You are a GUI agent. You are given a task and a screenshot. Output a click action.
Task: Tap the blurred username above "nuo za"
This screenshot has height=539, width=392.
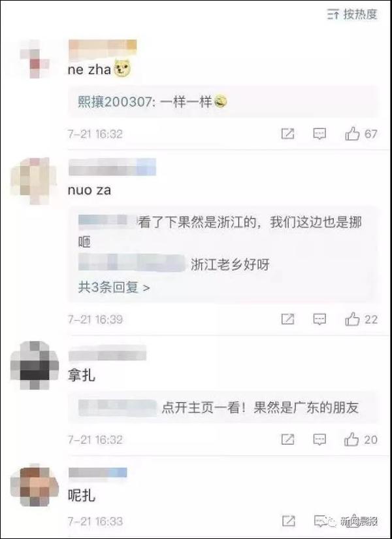pyautogui.click(x=112, y=167)
